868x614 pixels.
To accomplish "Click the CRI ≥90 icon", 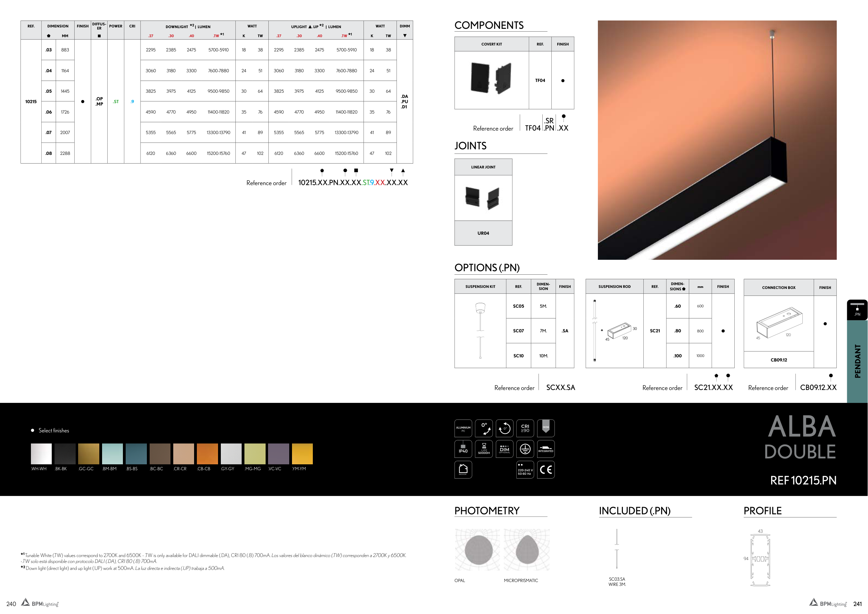I will pyautogui.click(x=525, y=428).
